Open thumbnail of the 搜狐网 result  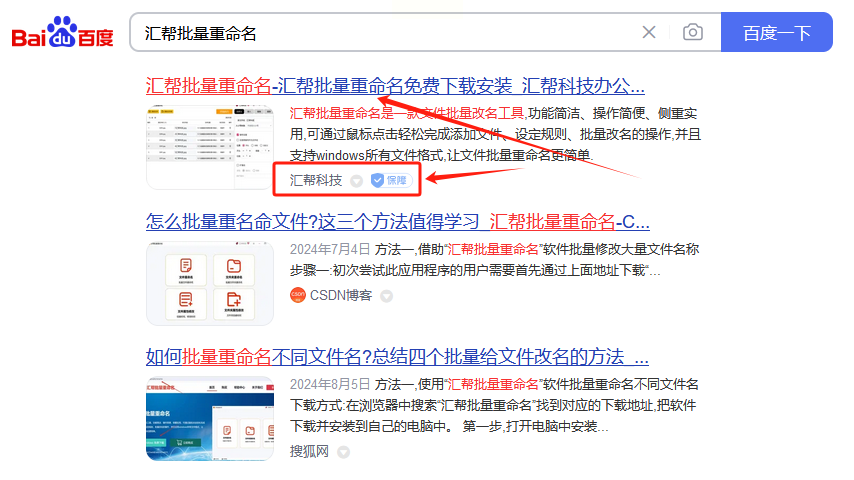[x=210, y=418]
